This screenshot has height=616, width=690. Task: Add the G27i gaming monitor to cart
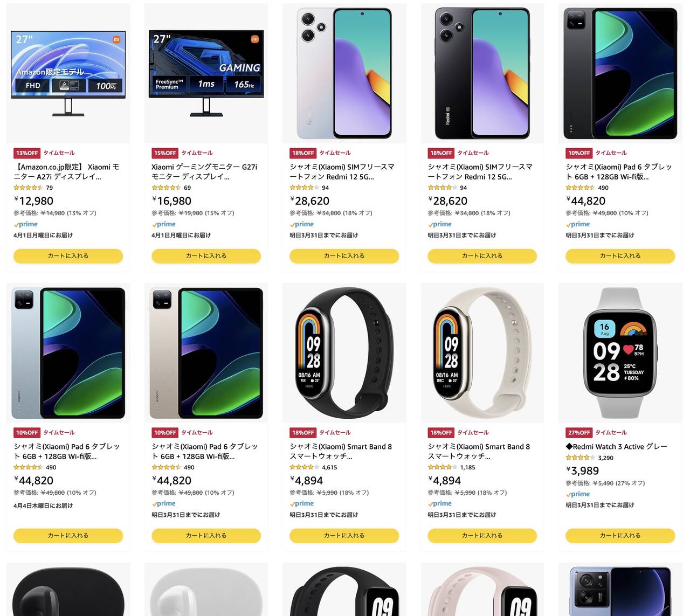(x=206, y=256)
